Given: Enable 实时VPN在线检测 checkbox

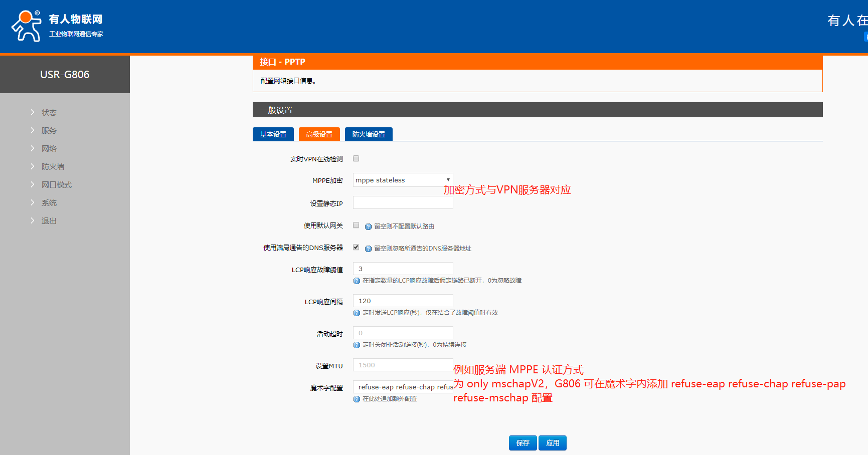Looking at the screenshot, I should (x=356, y=159).
